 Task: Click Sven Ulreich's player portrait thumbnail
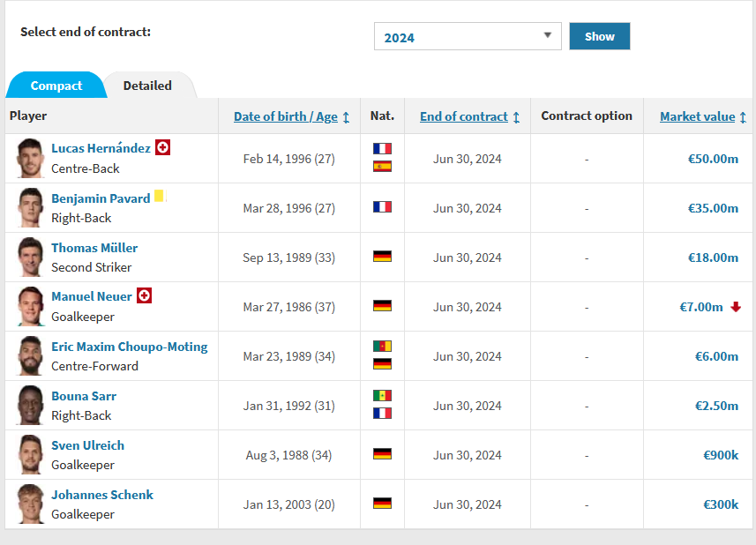30,455
